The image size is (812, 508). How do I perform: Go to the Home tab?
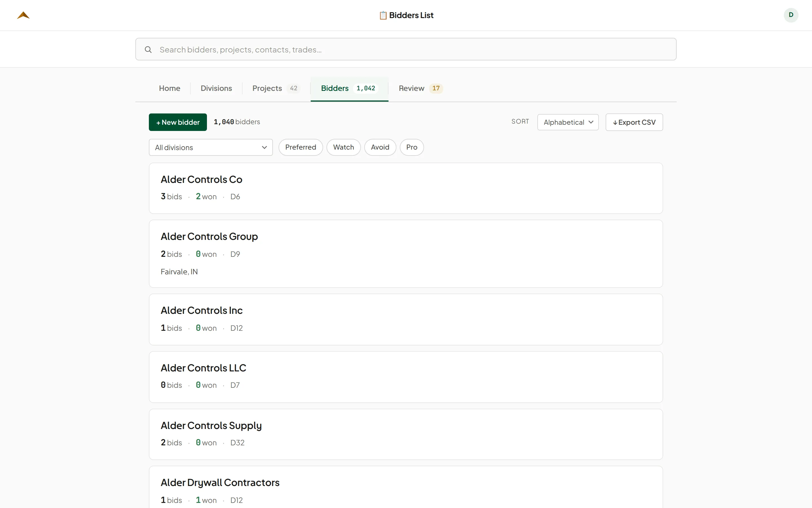pos(169,88)
